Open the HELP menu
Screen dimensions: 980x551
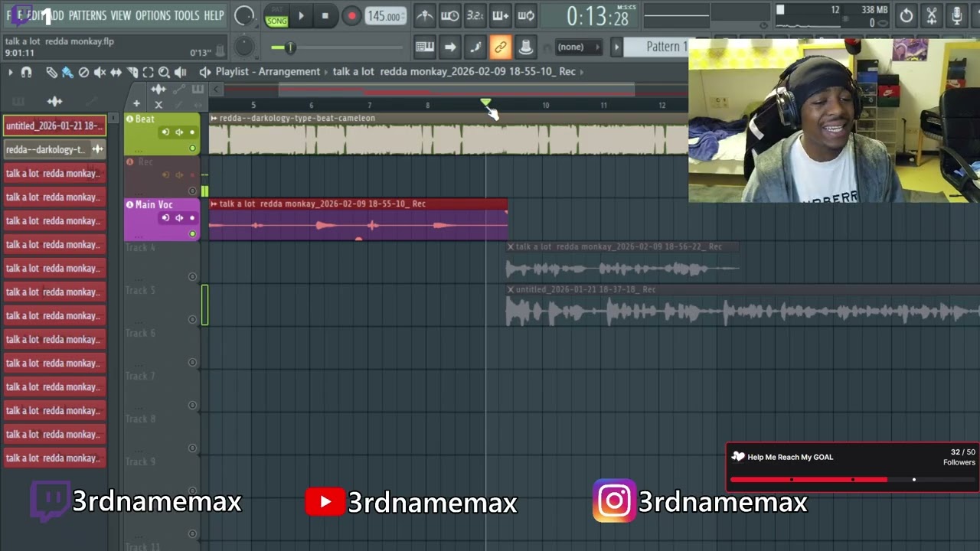(214, 15)
